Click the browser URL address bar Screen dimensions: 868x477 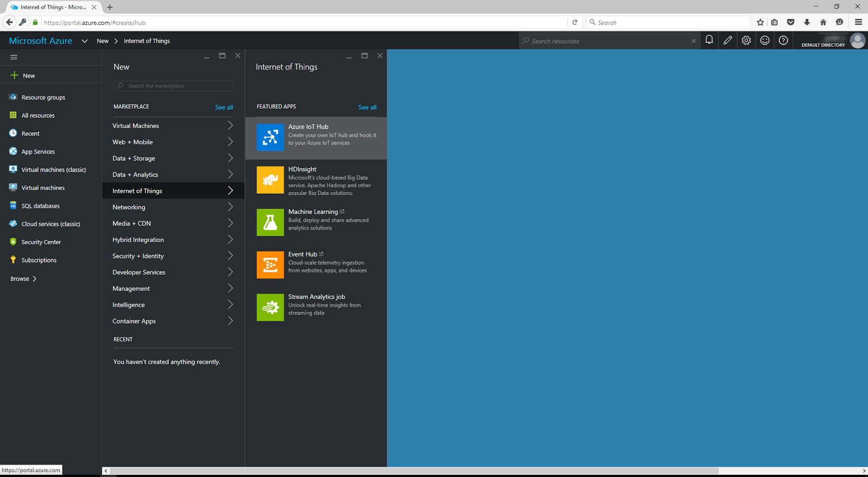(304, 22)
